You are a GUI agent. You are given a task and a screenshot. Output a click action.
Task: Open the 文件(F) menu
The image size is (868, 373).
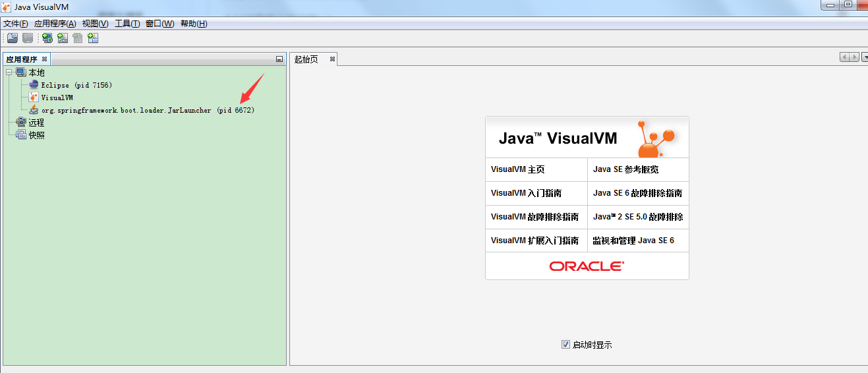(x=16, y=24)
